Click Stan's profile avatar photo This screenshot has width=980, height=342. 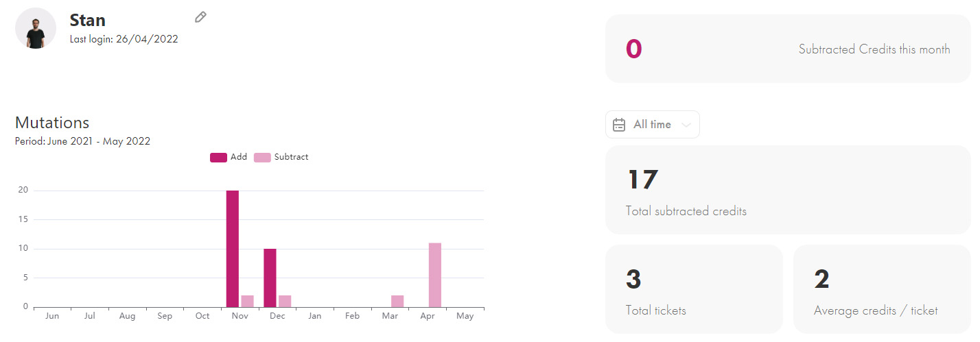point(36,29)
